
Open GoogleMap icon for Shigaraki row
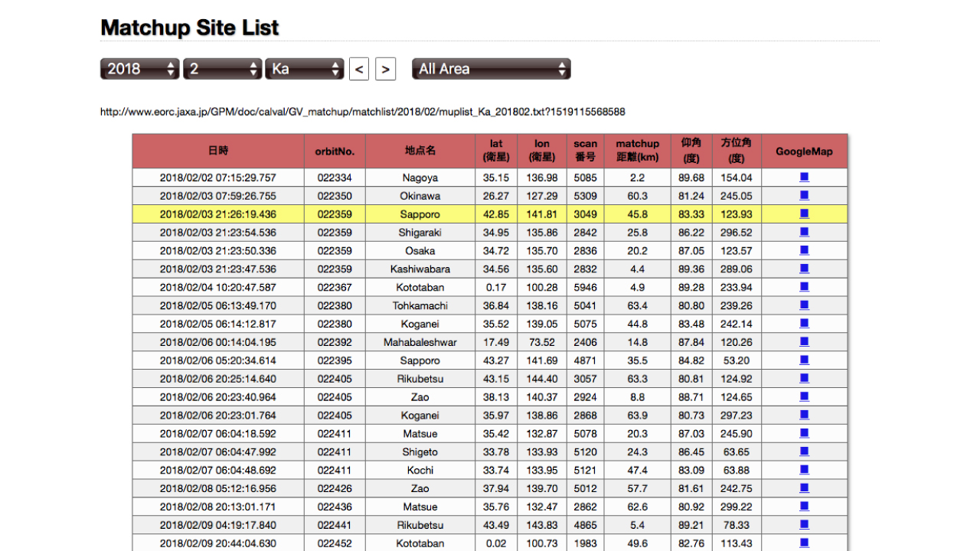[804, 232]
